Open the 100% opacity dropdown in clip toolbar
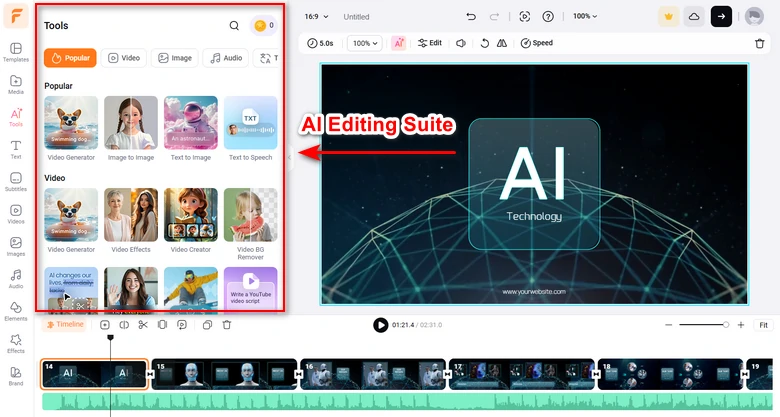 point(365,43)
